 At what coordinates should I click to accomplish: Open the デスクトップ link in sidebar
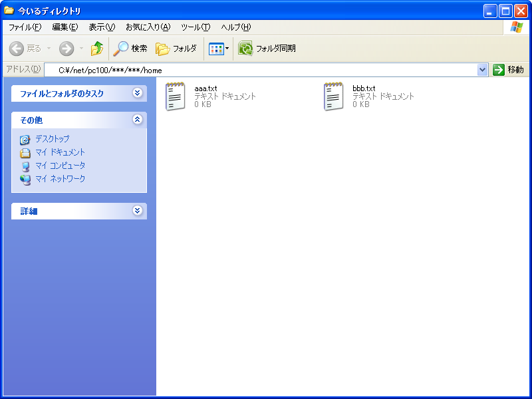coord(52,139)
